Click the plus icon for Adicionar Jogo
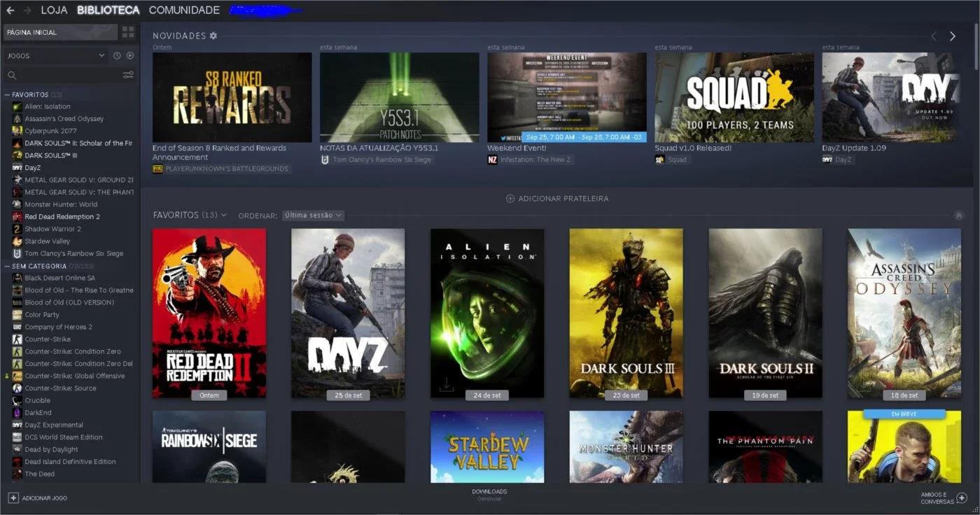The image size is (980, 515). (x=13, y=498)
